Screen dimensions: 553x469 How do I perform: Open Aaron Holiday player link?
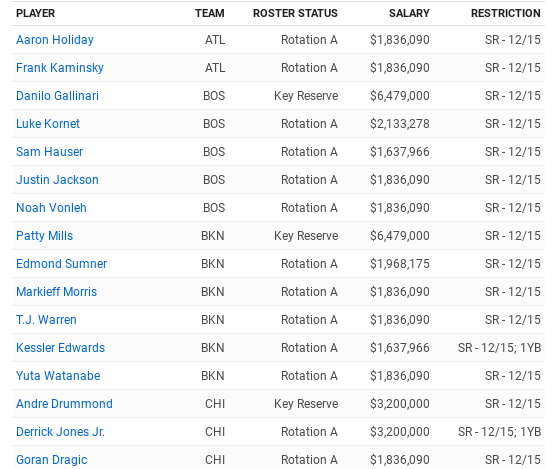55,40
